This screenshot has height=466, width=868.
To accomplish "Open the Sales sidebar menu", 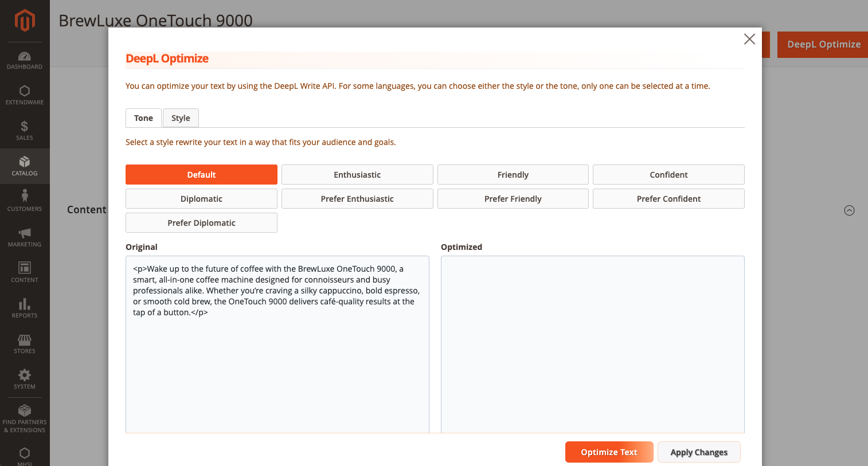I will (25, 131).
